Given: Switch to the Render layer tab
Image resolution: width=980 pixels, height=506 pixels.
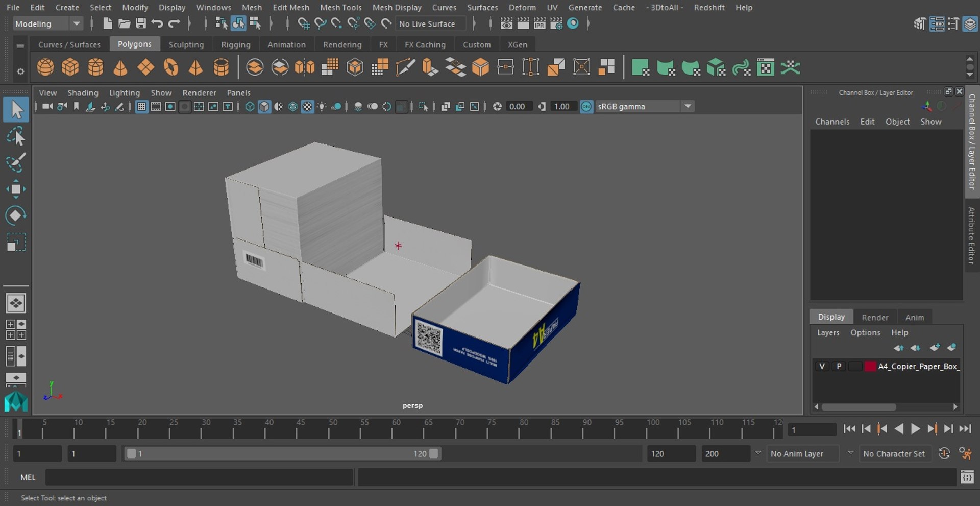Looking at the screenshot, I should [875, 317].
